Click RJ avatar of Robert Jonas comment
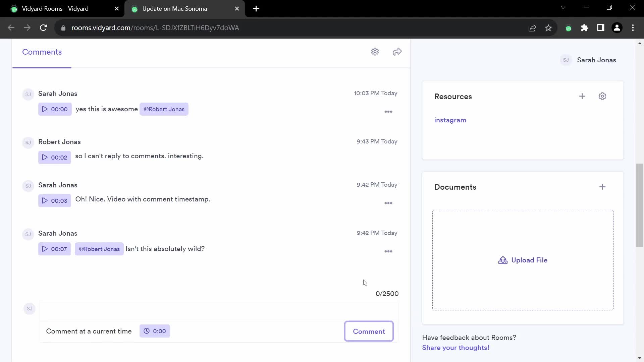 pyautogui.click(x=28, y=142)
